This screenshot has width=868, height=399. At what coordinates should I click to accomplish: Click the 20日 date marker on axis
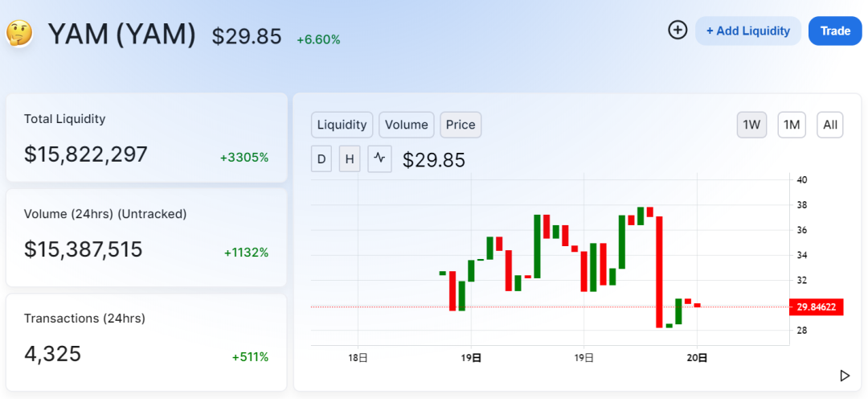coord(697,358)
